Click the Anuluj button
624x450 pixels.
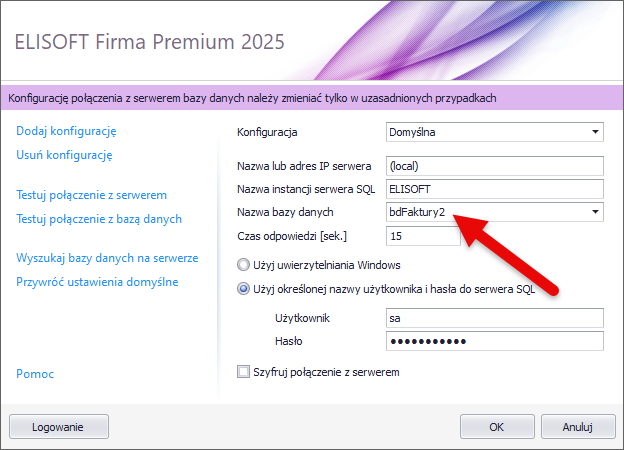coord(578,426)
